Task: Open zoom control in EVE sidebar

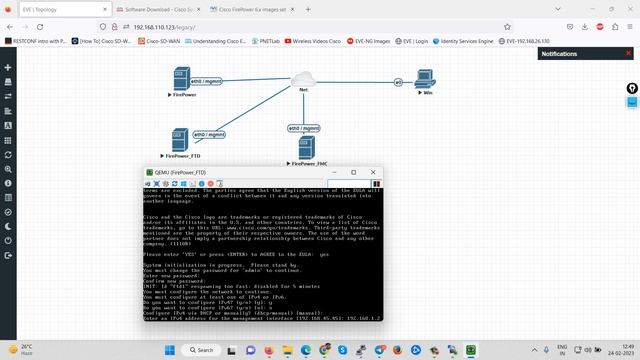Action: tap(8, 169)
